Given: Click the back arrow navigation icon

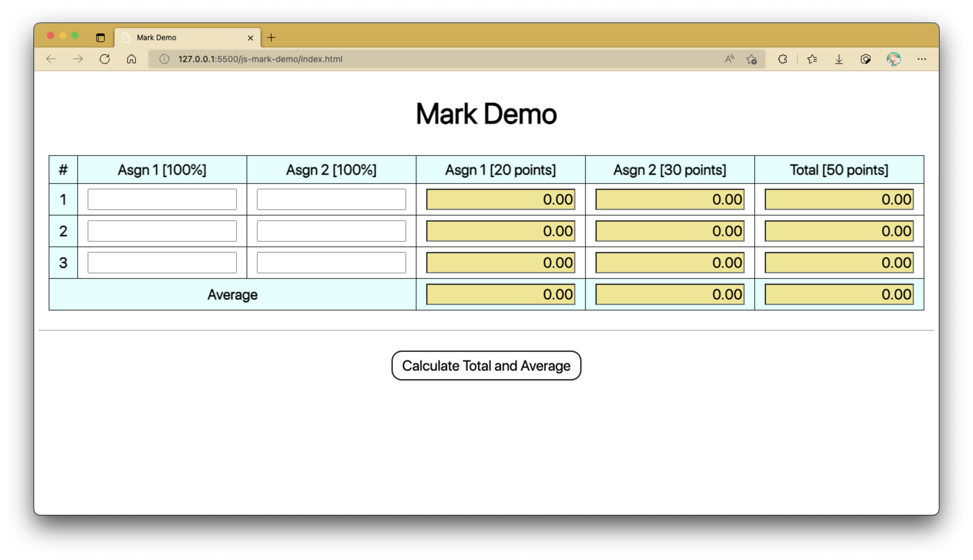Looking at the screenshot, I should point(51,59).
